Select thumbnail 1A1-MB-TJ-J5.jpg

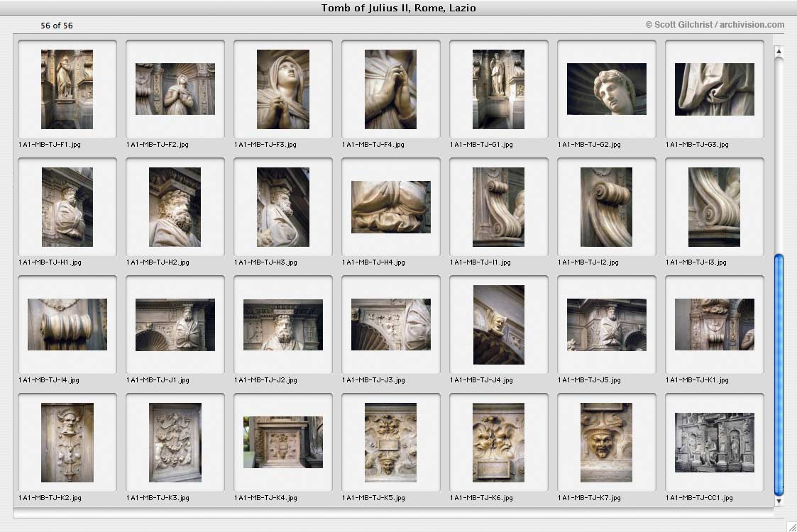[606, 324]
